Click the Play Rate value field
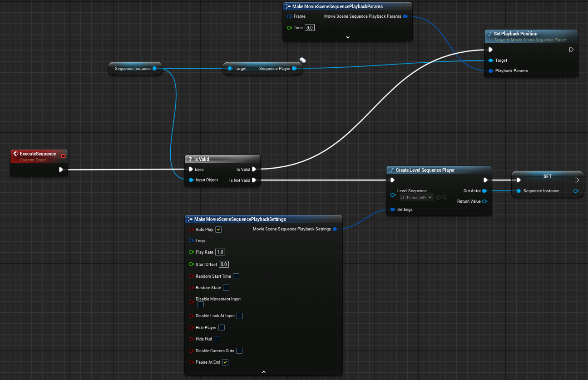 click(x=220, y=252)
